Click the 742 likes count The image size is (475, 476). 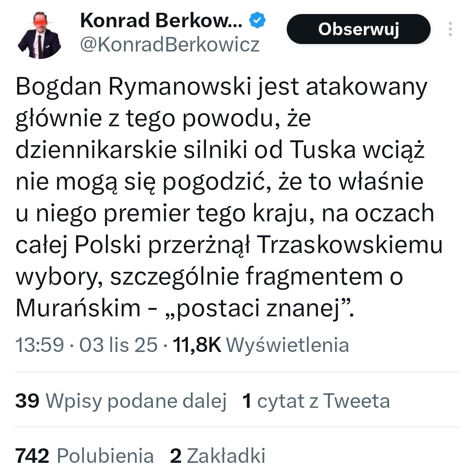click(x=32, y=456)
